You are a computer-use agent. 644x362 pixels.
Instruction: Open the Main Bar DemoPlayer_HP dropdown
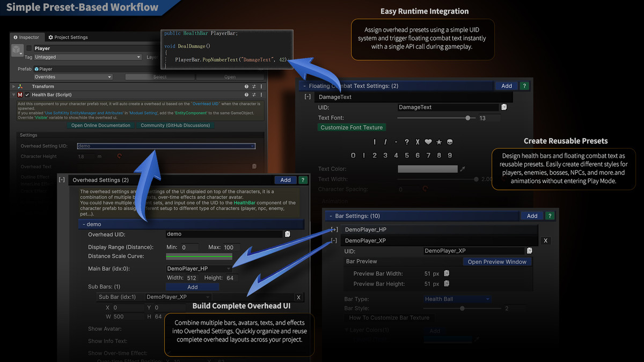[199, 268]
